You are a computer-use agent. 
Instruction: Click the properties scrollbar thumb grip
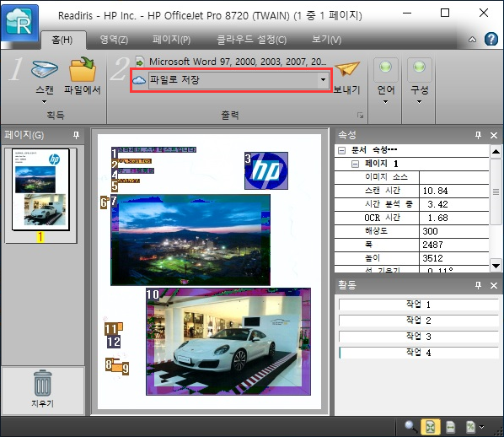tap(496, 192)
